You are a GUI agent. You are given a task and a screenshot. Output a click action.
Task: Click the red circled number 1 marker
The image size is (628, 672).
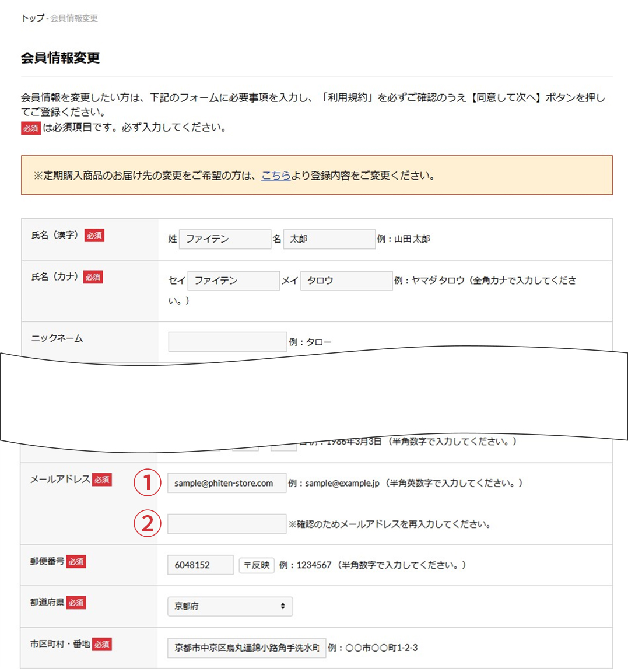(148, 483)
